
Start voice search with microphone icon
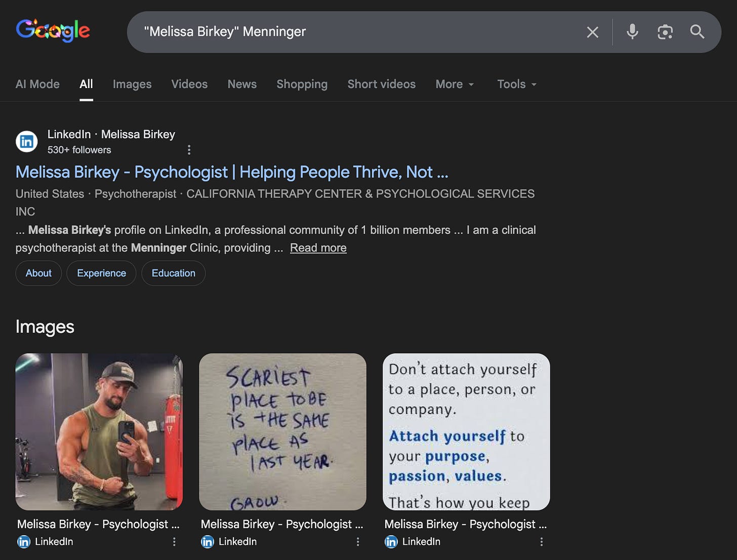pos(632,32)
